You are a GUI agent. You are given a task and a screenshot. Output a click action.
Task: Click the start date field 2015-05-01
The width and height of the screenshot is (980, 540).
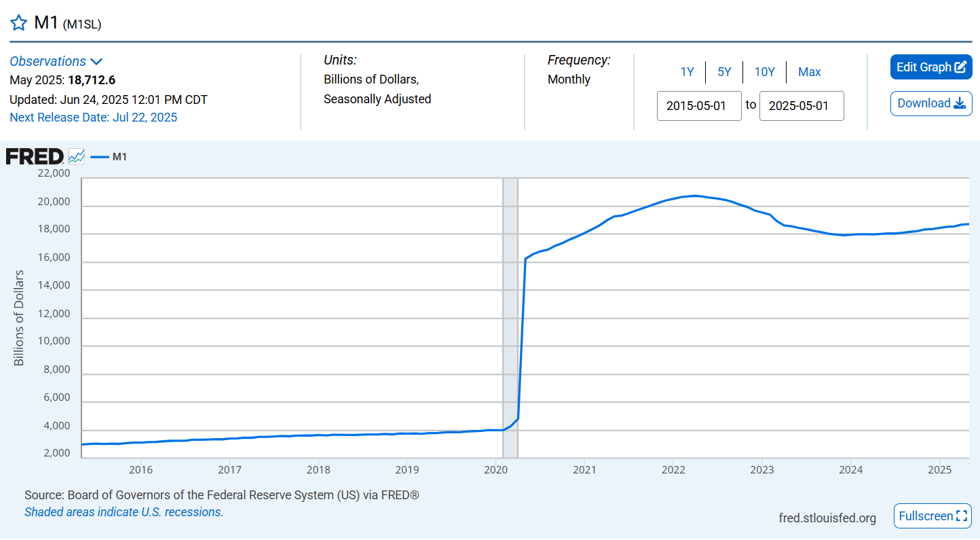click(x=699, y=106)
